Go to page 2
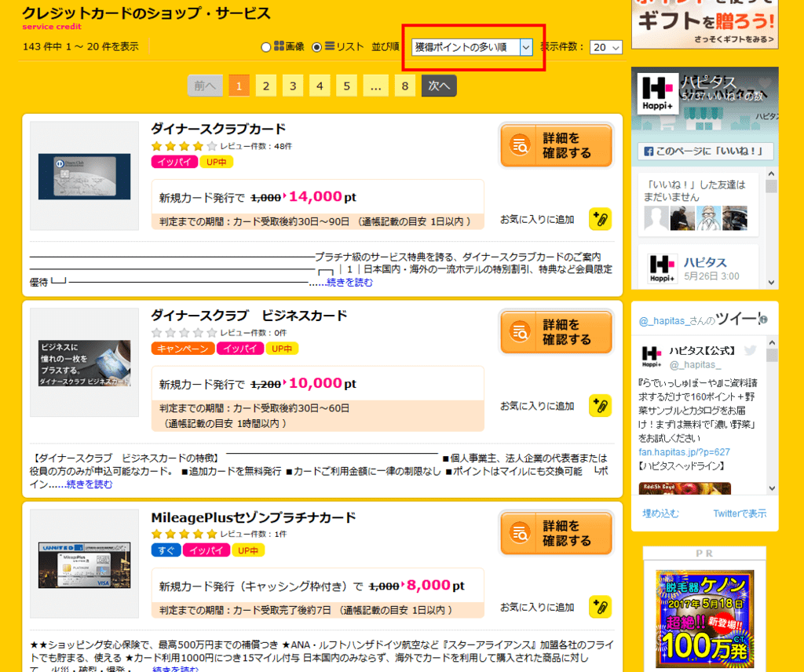Image resolution: width=804 pixels, height=672 pixels. tap(266, 86)
